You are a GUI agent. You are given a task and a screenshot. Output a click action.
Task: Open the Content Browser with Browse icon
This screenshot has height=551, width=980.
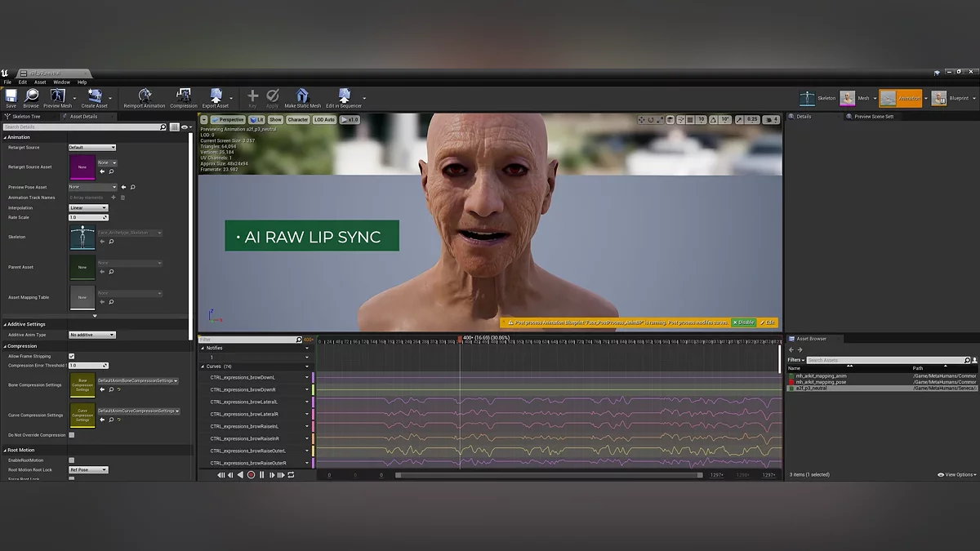[31, 97]
